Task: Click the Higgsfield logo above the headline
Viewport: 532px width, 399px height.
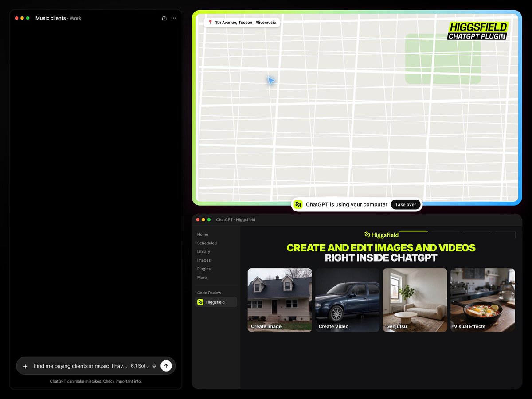Action: 381,235
